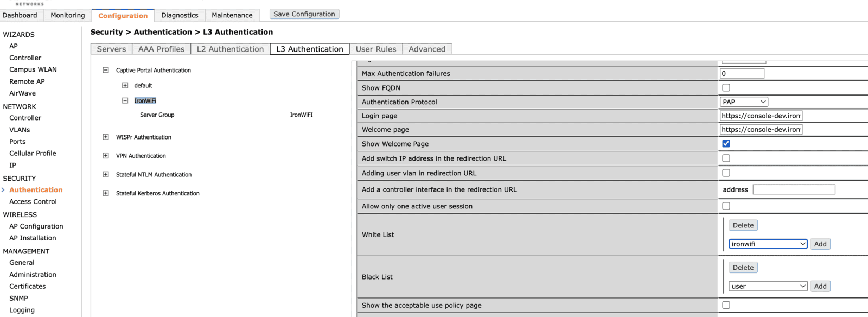Viewport: 868px width, 317px height.
Task: Check Adding user vlan in redirection URL
Action: click(x=726, y=173)
